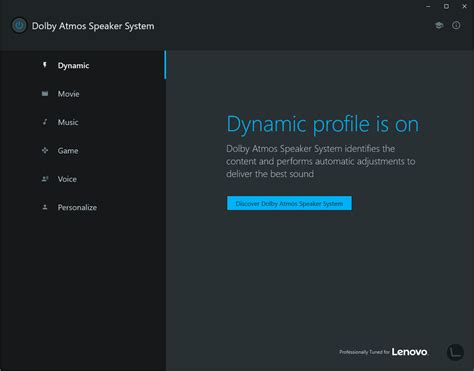Click the Lenovo logo
The image size is (474, 371).
410,352
